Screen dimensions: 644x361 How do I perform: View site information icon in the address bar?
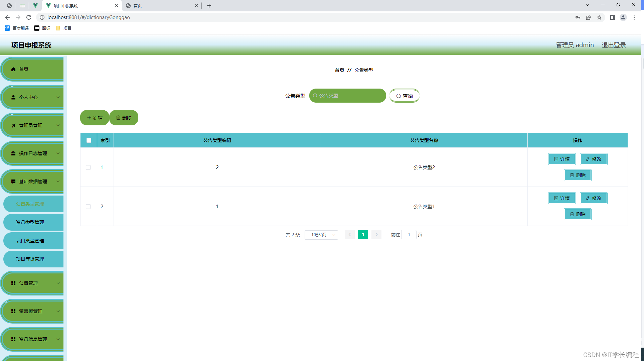tap(42, 17)
